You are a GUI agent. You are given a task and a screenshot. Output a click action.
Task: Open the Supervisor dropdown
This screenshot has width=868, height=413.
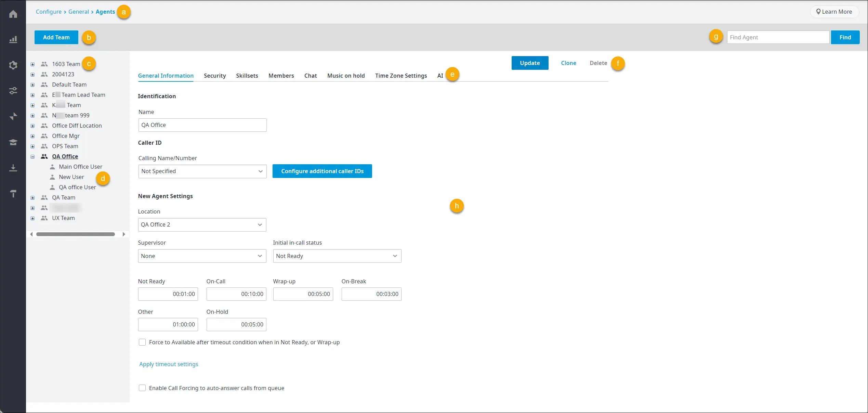[x=202, y=256]
